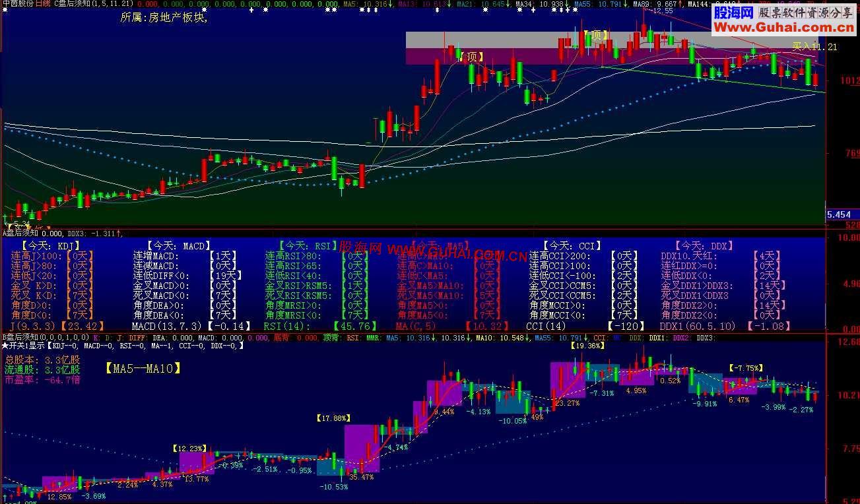The width and height of the screenshot is (860, 504).
Task: Click the 【今天: MACD】 column header
Action: (180, 245)
